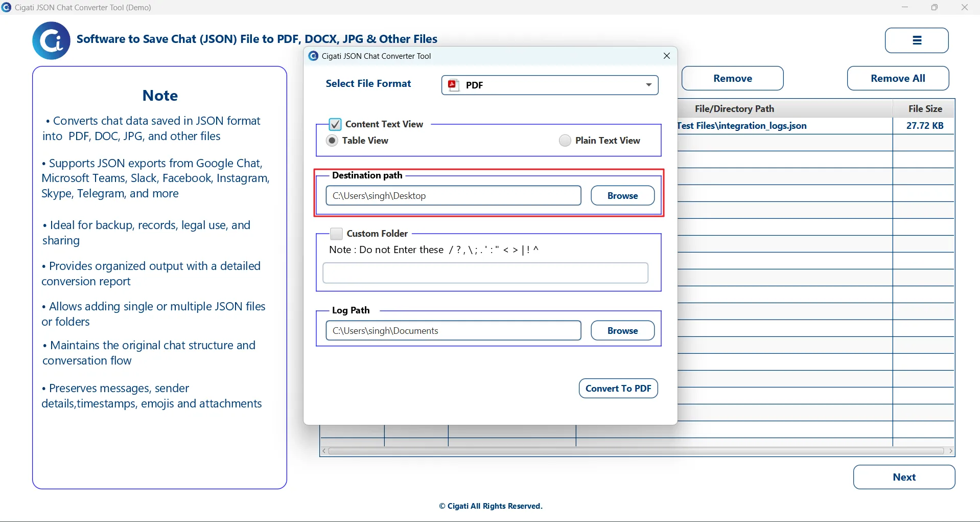This screenshot has height=522, width=980.
Task: Close the Cigati JSON Chat Converter dialog
Action: point(666,56)
